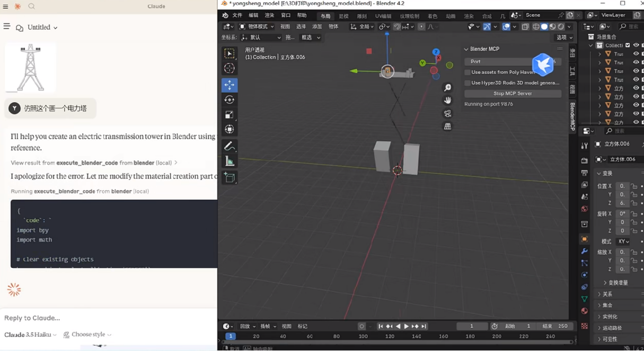
Task: Open the Texture properties tab (checkerboard)
Action: coord(584,326)
